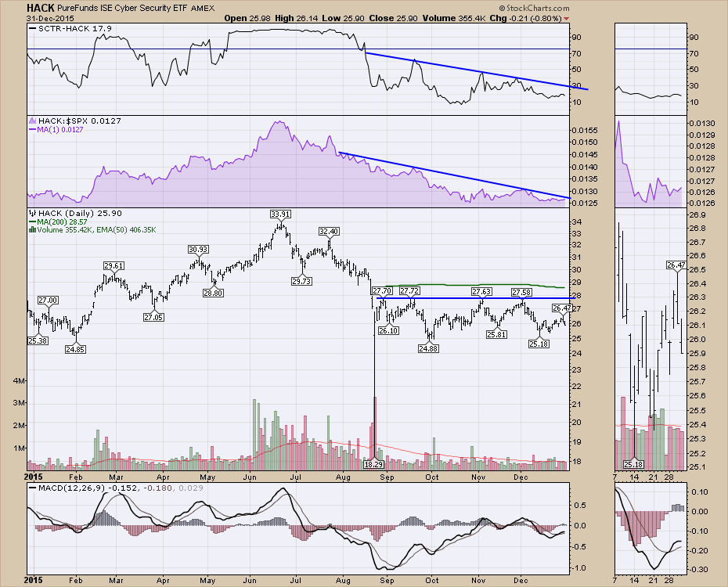Click the StockCharts.com watermark link

tap(534, 8)
